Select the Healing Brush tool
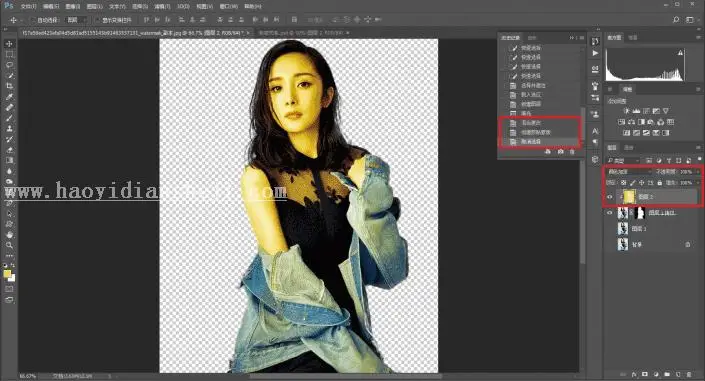The width and height of the screenshot is (705, 381). pyautogui.click(x=9, y=108)
